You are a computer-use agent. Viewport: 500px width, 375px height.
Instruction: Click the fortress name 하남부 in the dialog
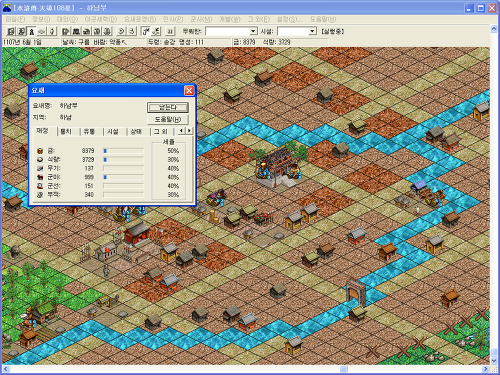68,105
